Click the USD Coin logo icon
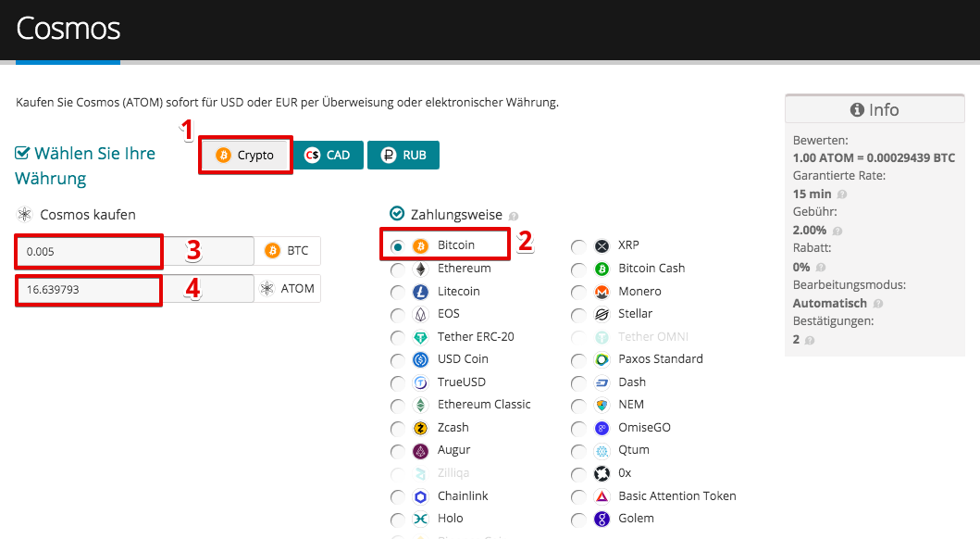980x539 pixels. pyautogui.click(x=421, y=359)
